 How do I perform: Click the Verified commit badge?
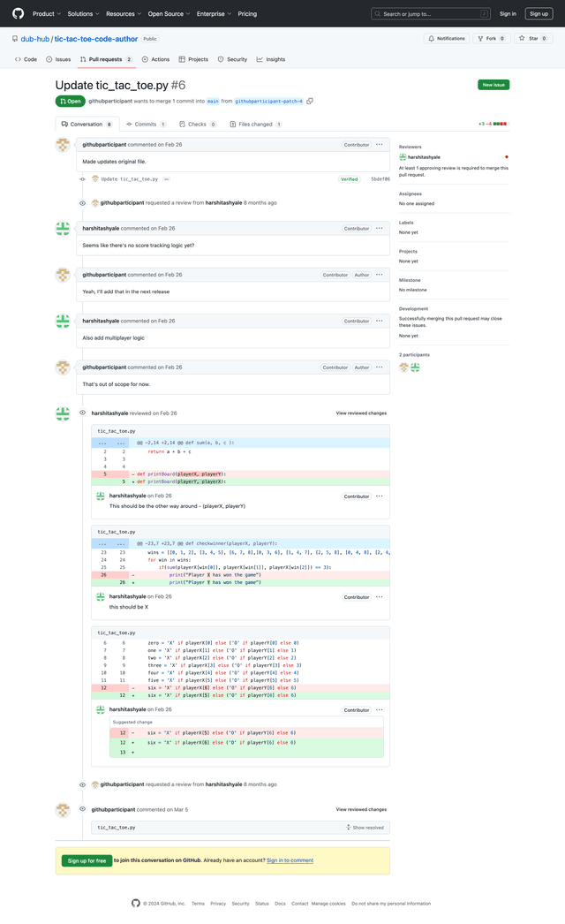[x=350, y=179]
